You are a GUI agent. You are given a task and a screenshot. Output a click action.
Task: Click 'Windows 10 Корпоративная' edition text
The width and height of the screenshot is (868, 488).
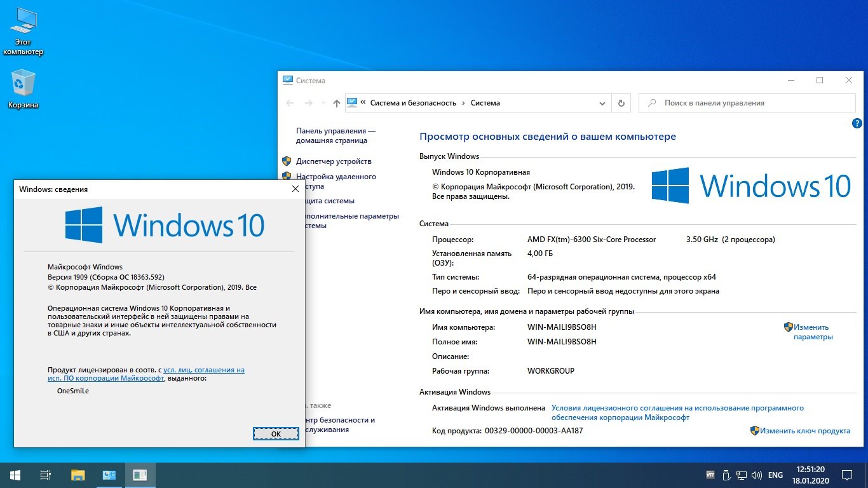(x=481, y=172)
